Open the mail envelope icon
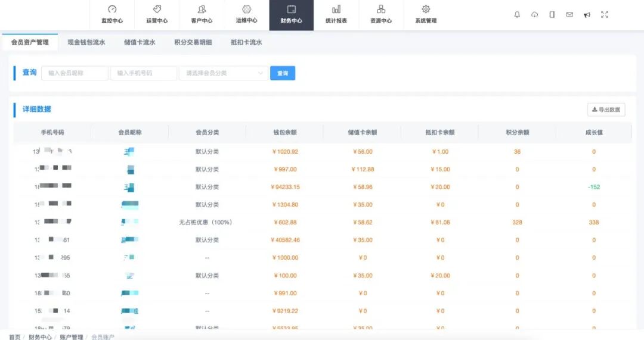644x340 pixels. [x=569, y=15]
